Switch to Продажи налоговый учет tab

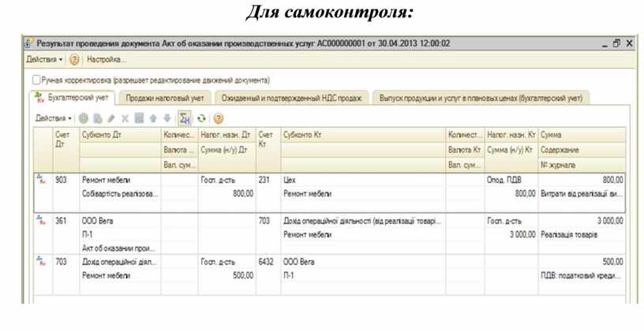pos(165,98)
